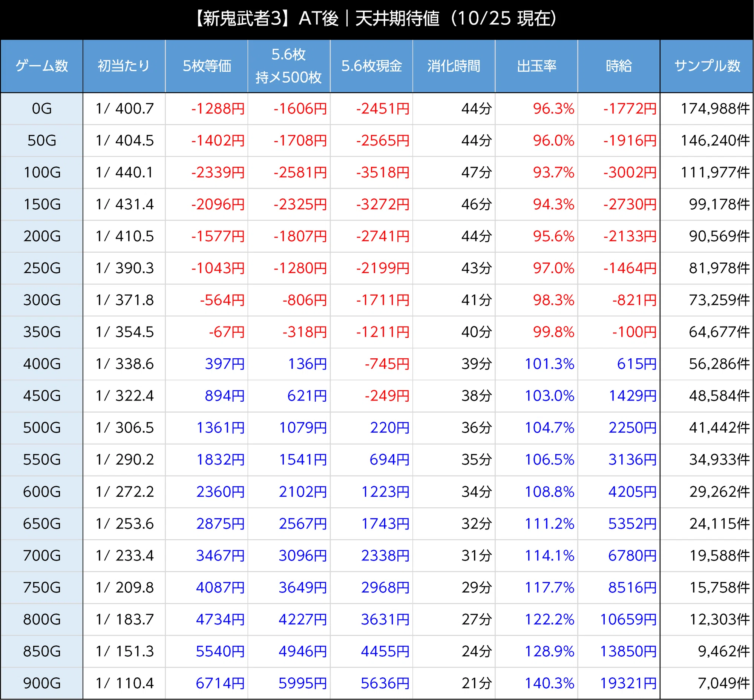754x700 pixels.
Task: Click the value 1/ 400.7
Action: click(x=124, y=109)
